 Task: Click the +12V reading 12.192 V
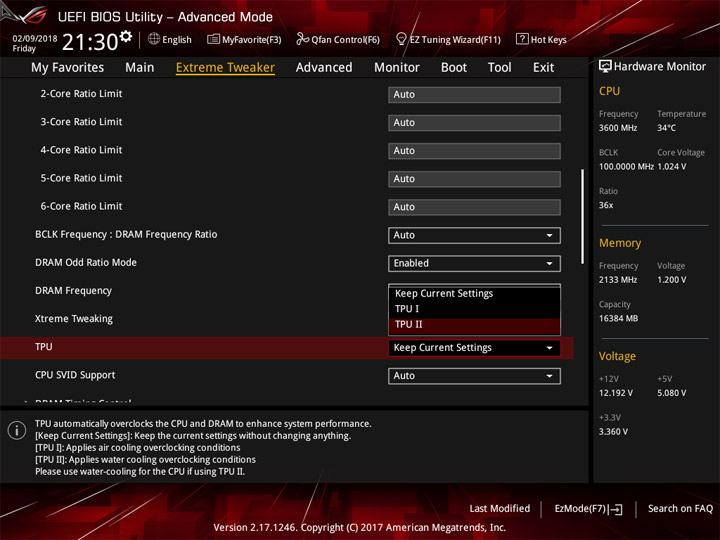point(616,393)
